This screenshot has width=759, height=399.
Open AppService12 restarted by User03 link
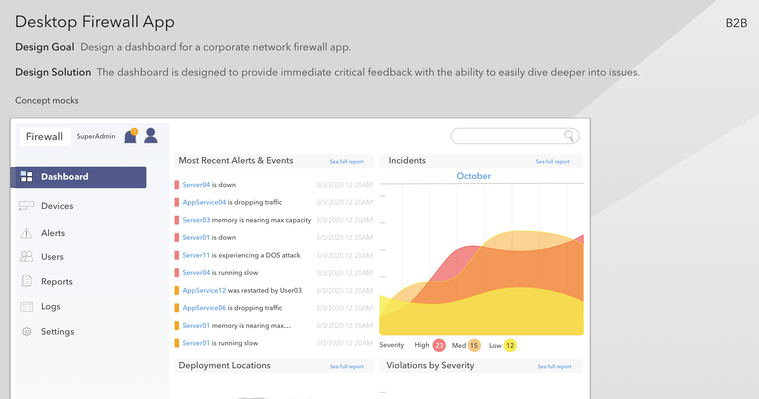(204, 290)
